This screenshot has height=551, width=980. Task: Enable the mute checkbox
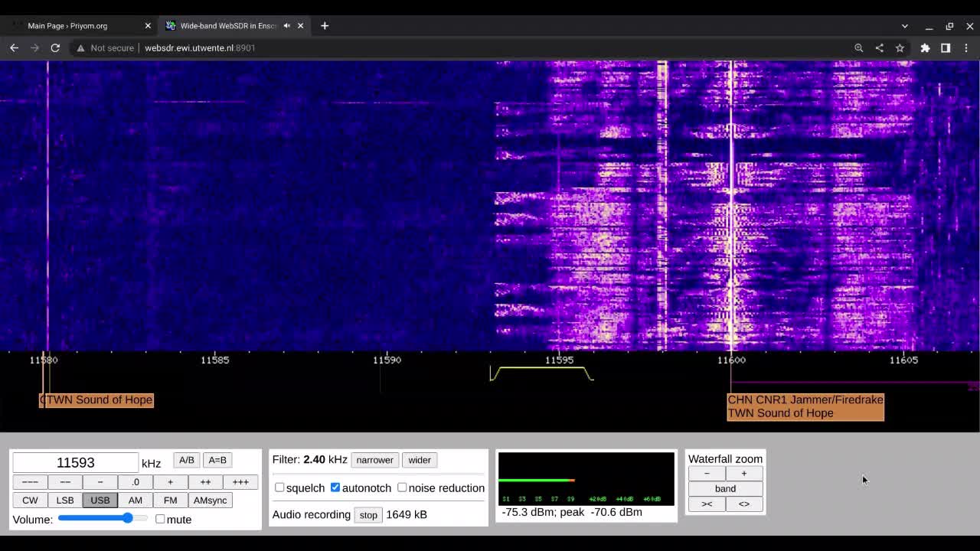coord(160,519)
